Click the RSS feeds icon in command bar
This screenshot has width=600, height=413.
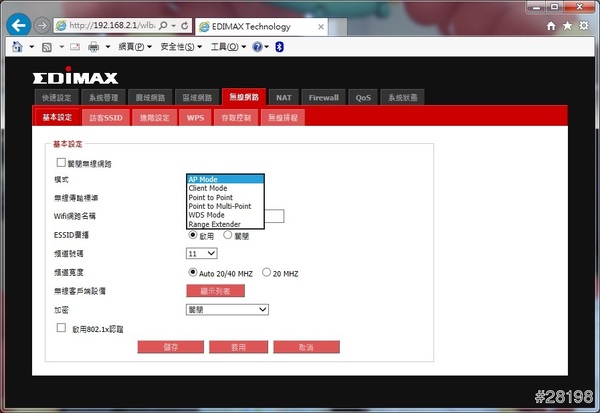tap(47, 47)
